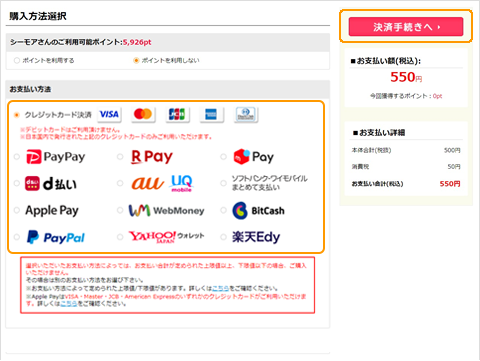Click the 5,926pt points value
The image size is (480, 361).
pyautogui.click(x=137, y=42)
